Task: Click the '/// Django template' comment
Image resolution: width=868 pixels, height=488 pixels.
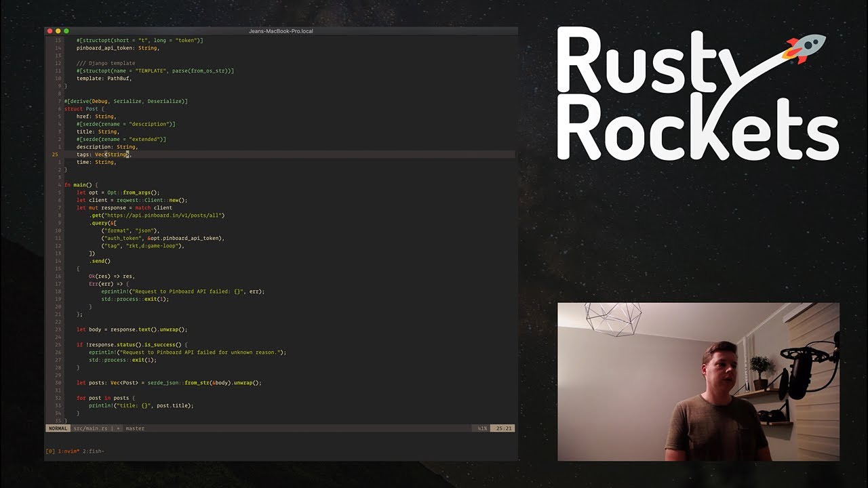Action: 106,63
